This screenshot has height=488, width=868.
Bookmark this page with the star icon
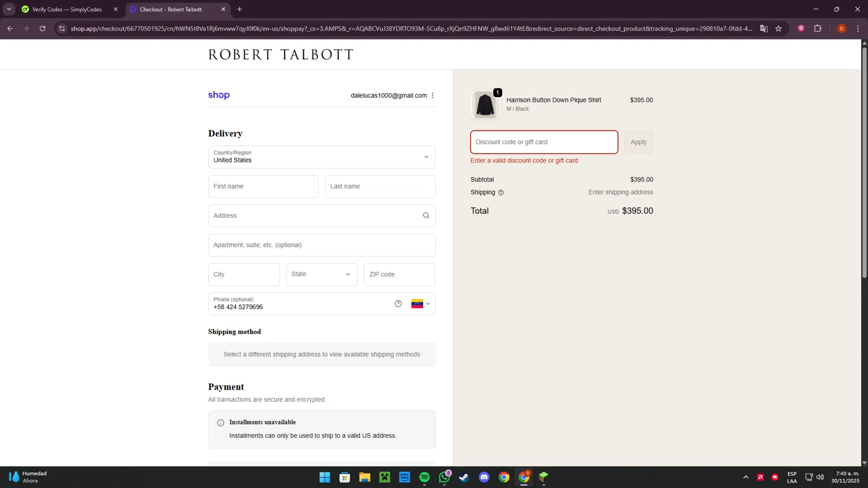778,28
